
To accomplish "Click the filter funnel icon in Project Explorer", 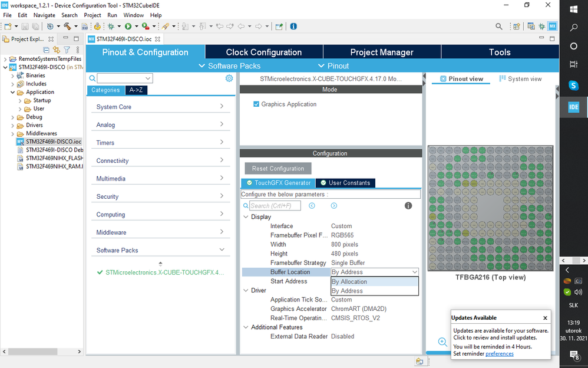I will pyautogui.click(x=67, y=50).
